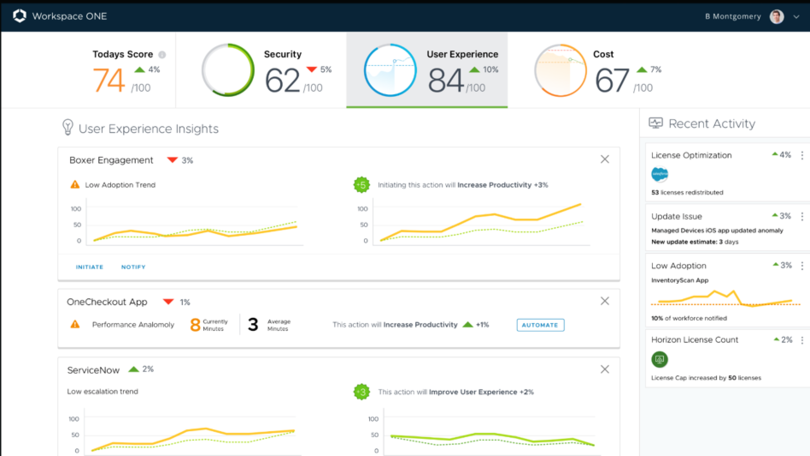Close the OneCheckout App card
This screenshot has height=456, width=810.
click(605, 301)
